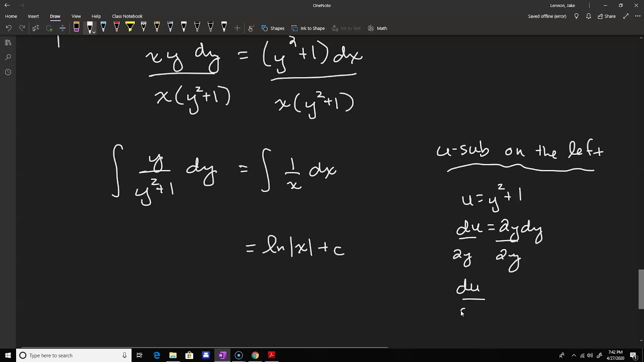Select the Draw tab
The image size is (644, 362).
tap(55, 16)
